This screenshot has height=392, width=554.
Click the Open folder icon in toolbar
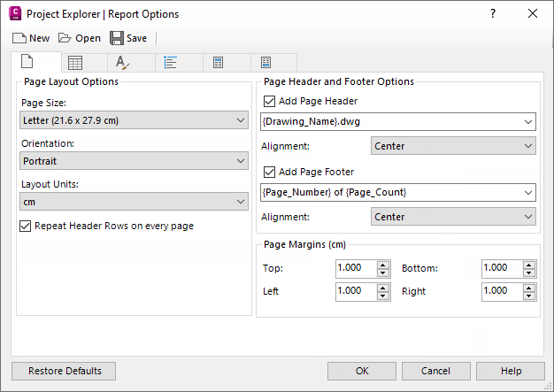point(65,38)
